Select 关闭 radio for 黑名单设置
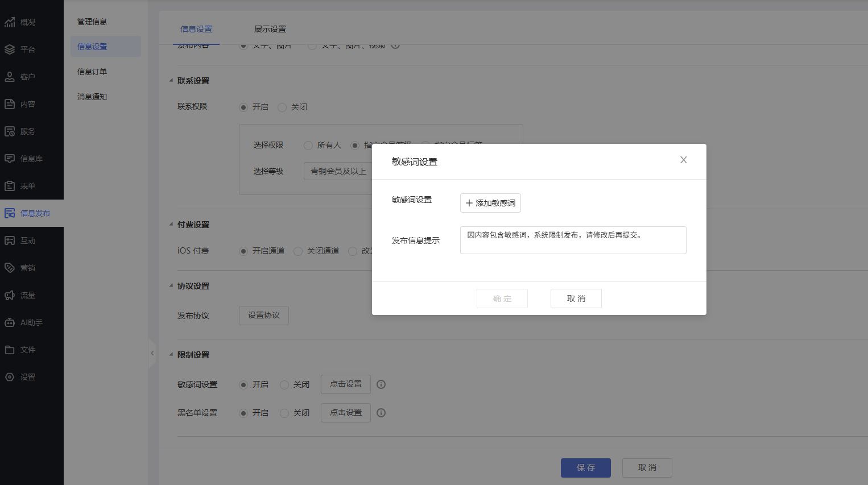 click(284, 413)
